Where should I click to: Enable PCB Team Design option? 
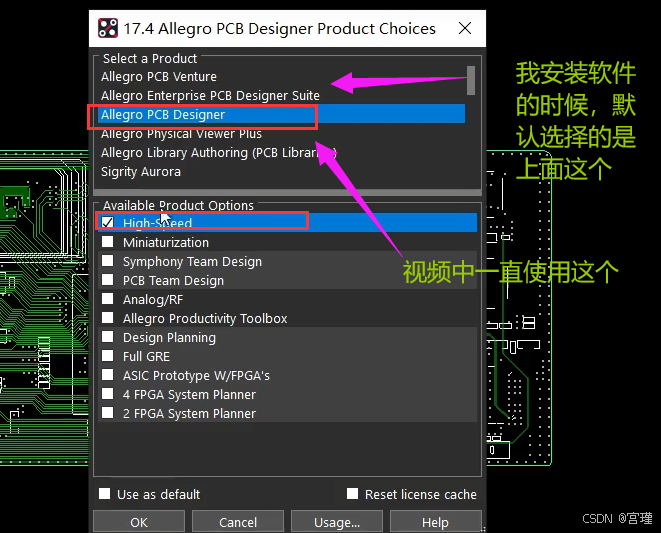click(x=107, y=280)
